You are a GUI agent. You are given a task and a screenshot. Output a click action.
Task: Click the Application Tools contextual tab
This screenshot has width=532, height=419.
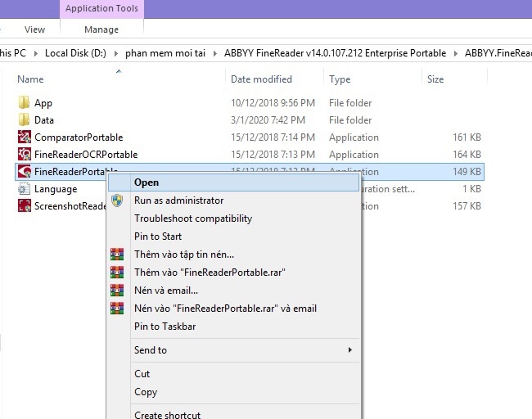pyautogui.click(x=101, y=8)
